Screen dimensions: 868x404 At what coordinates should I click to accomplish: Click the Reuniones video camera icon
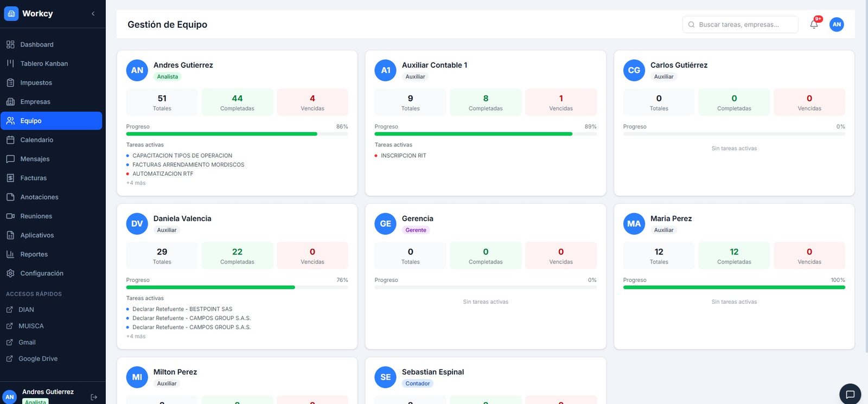click(x=10, y=216)
